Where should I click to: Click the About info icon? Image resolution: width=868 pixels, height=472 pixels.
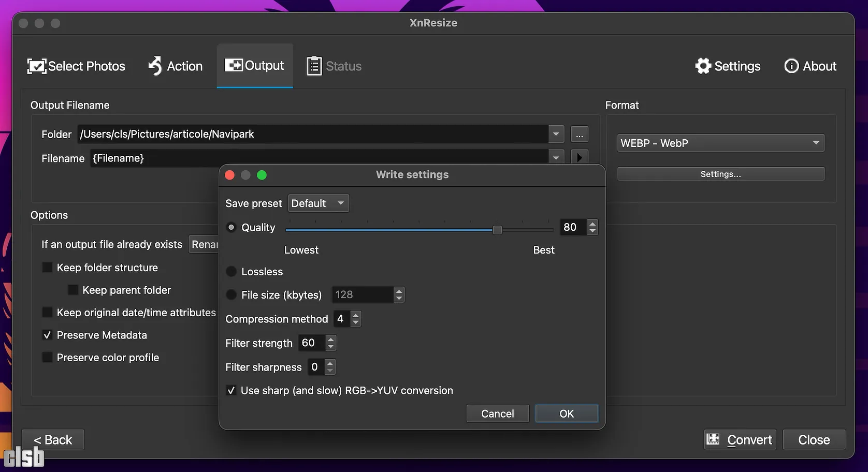(791, 66)
